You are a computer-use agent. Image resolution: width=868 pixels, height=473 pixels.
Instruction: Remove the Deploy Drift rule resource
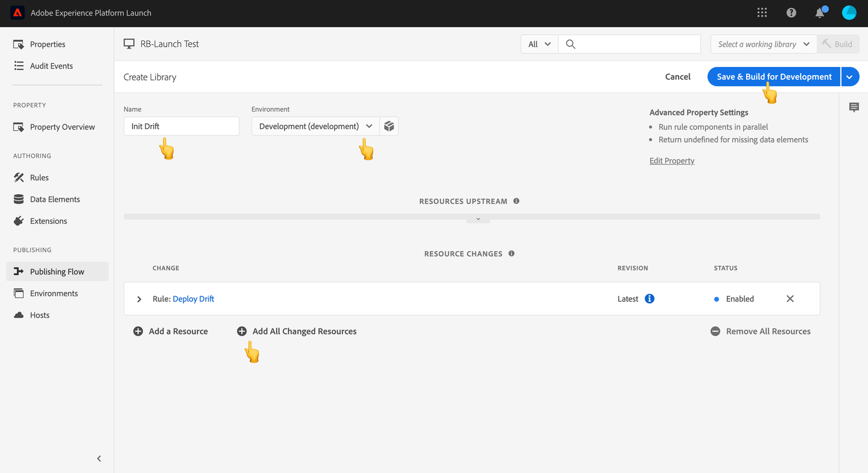790,299
